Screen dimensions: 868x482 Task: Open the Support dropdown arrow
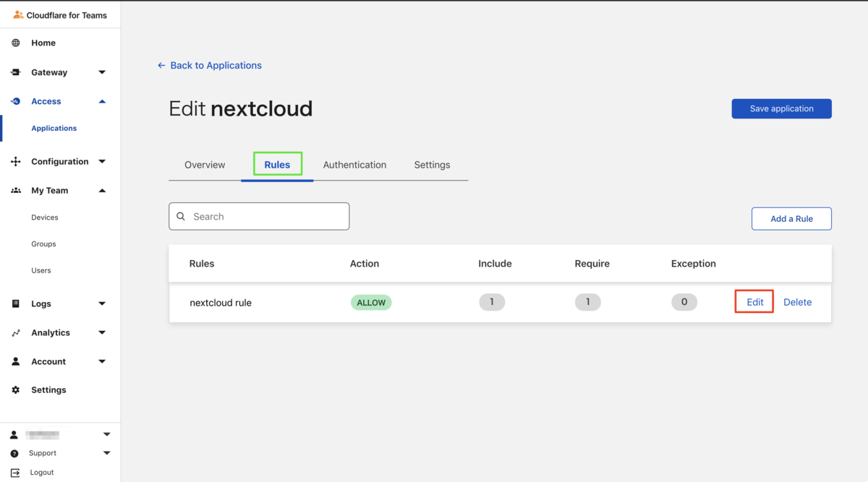tap(107, 453)
